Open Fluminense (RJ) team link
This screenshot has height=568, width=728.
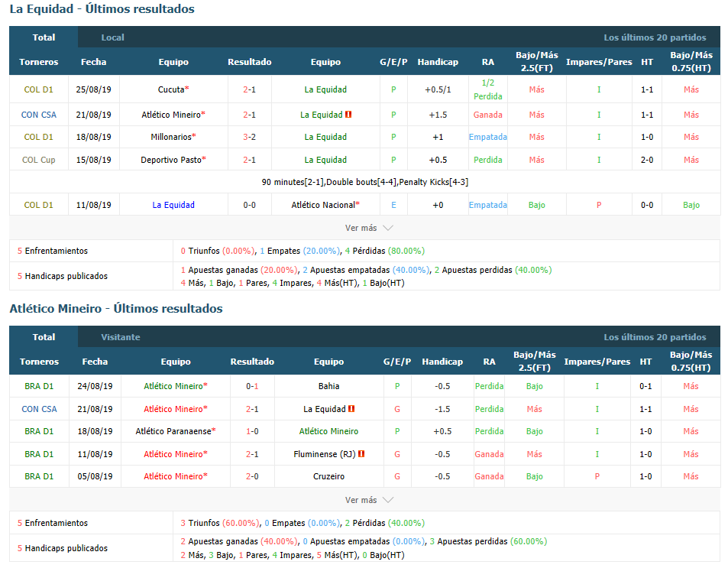[325, 453]
